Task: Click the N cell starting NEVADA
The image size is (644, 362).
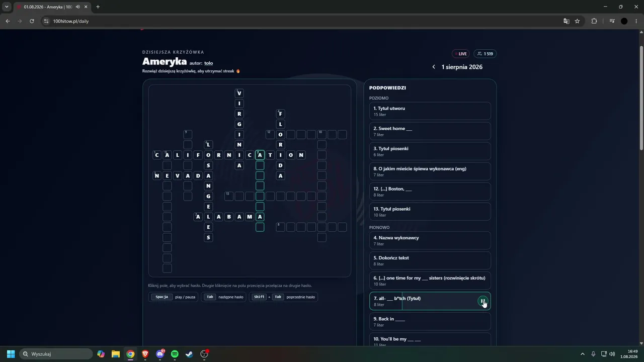Action: click(157, 175)
